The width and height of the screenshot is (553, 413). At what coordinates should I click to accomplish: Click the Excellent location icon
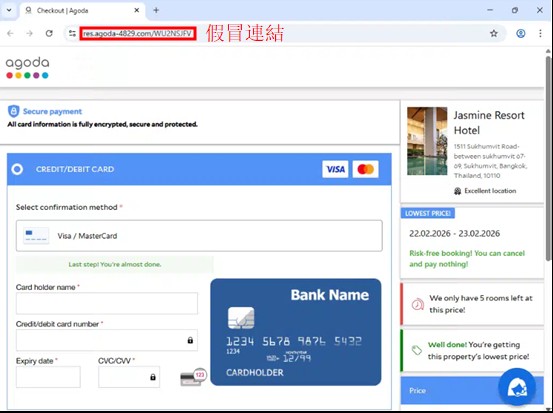(x=457, y=191)
